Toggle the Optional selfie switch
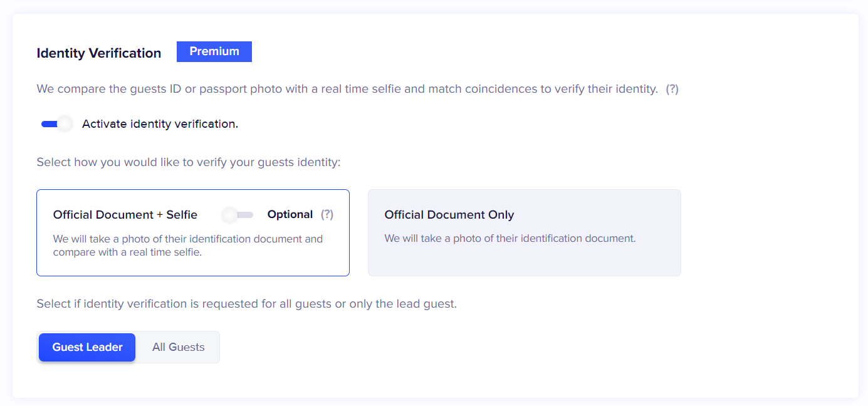868x406 pixels. [238, 215]
